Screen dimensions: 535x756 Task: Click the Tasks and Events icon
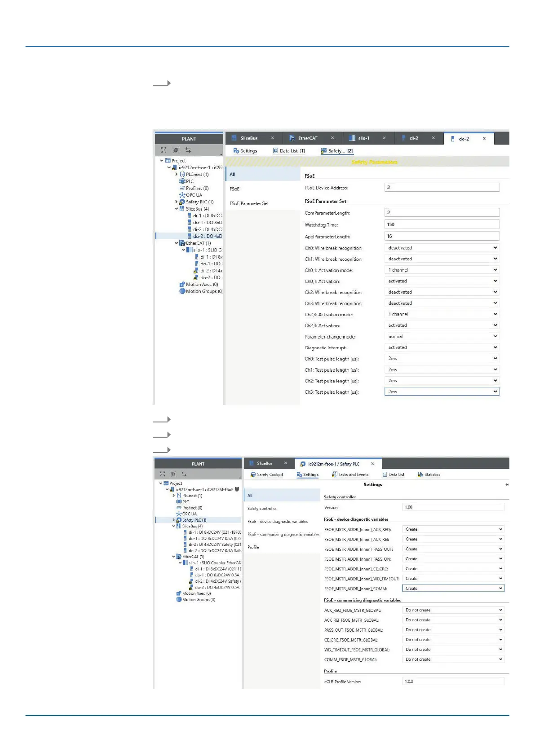coord(334,475)
